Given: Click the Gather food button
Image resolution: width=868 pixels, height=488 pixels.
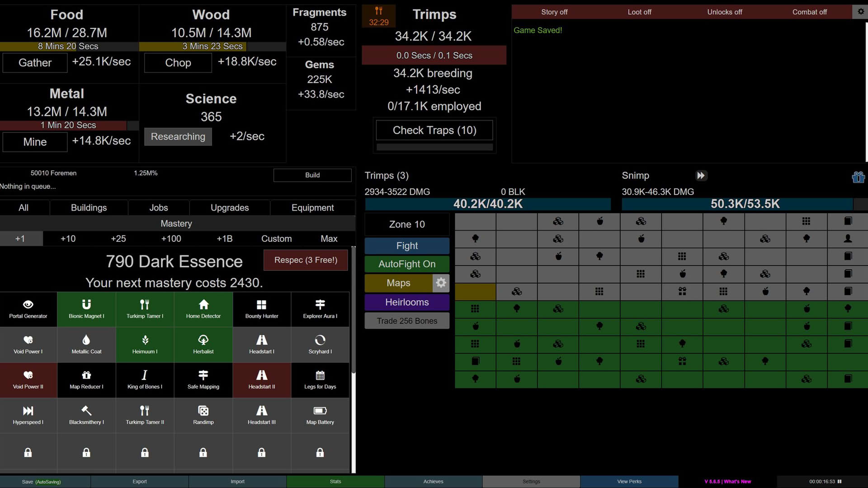Looking at the screenshot, I should (35, 63).
